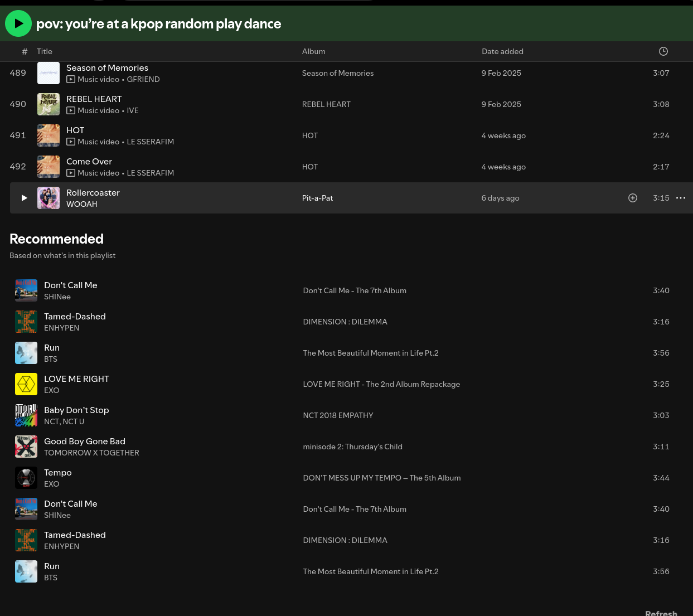Play the Rollercoaster track by WOOAH
The height and width of the screenshot is (616, 693).
(x=24, y=198)
